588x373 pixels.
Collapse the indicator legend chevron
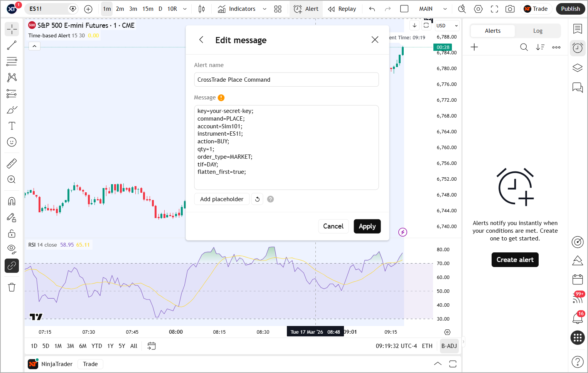(x=34, y=46)
